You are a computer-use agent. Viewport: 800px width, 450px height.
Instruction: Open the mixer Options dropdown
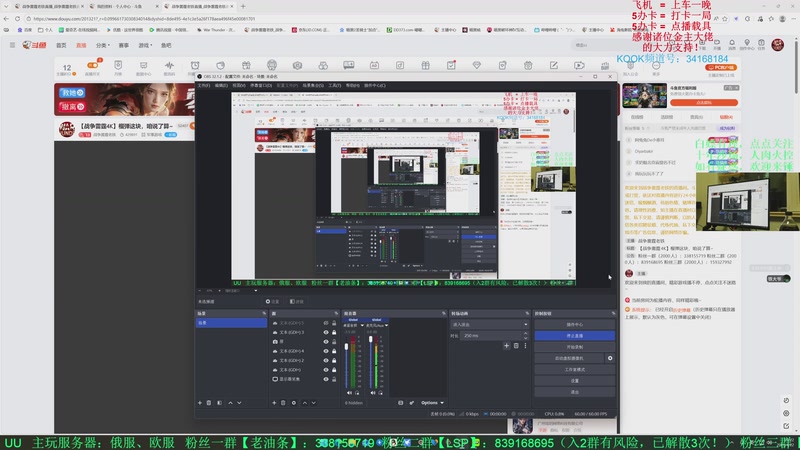tap(432, 403)
